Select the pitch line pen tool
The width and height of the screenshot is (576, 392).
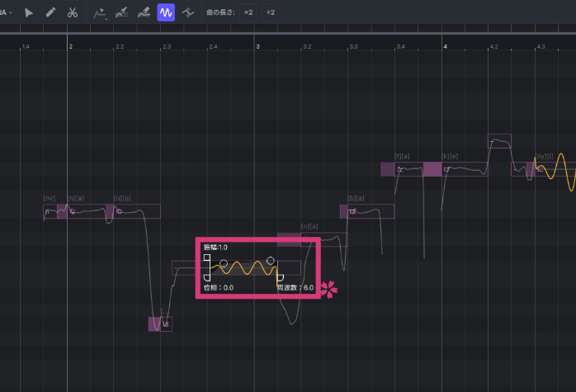click(x=122, y=13)
